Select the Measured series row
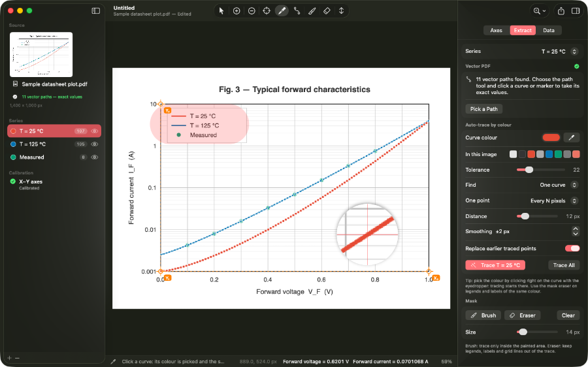The width and height of the screenshot is (588, 367). click(x=54, y=157)
